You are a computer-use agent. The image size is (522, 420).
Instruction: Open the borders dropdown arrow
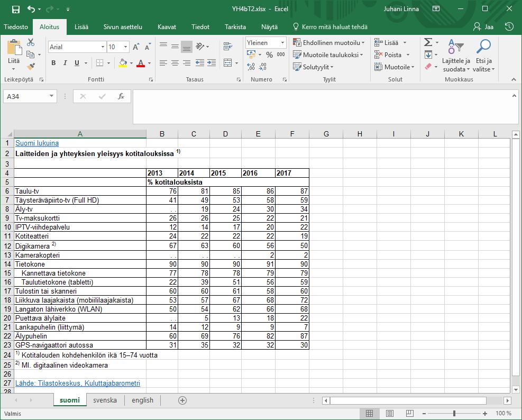pos(108,63)
